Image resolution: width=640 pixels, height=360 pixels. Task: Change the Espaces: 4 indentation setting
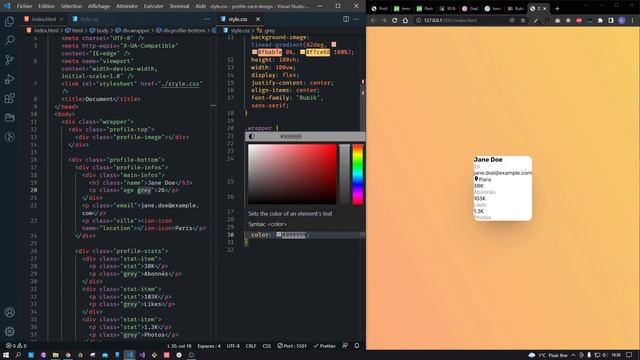209,346
